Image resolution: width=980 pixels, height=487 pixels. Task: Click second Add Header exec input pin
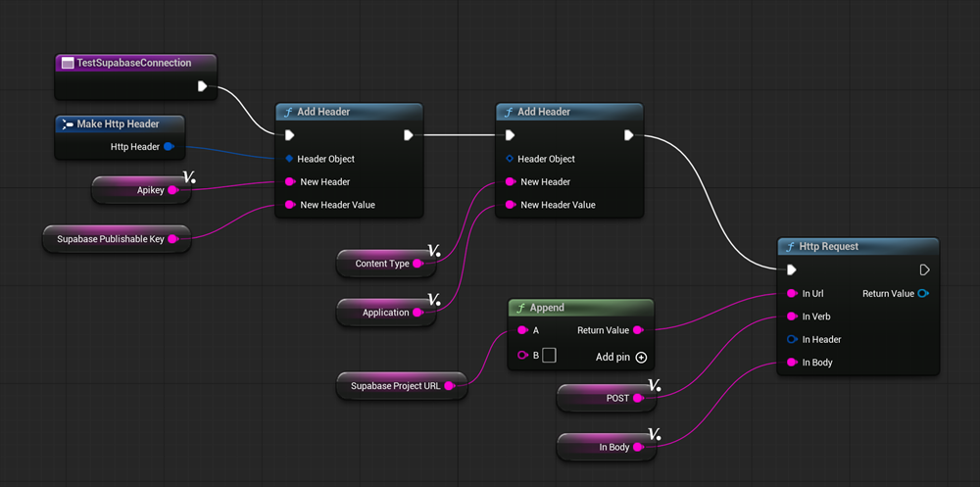[x=510, y=135]
